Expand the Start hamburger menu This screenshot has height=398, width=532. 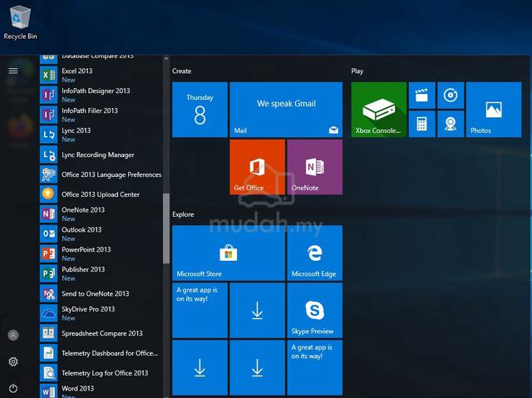coord(13,71)
